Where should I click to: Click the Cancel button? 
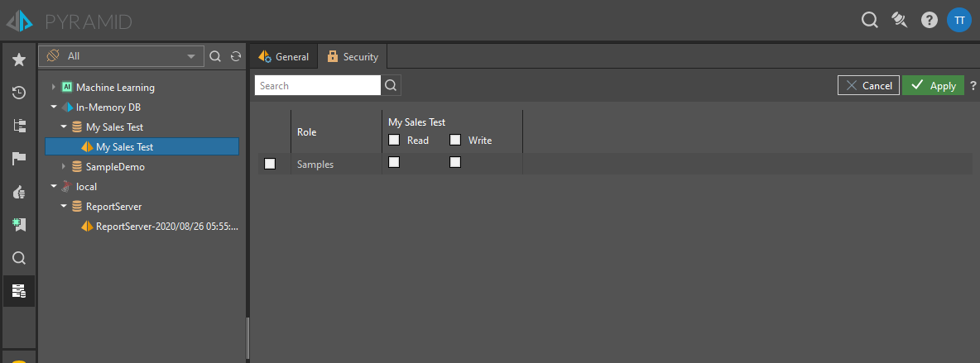(x=868, y=85)
